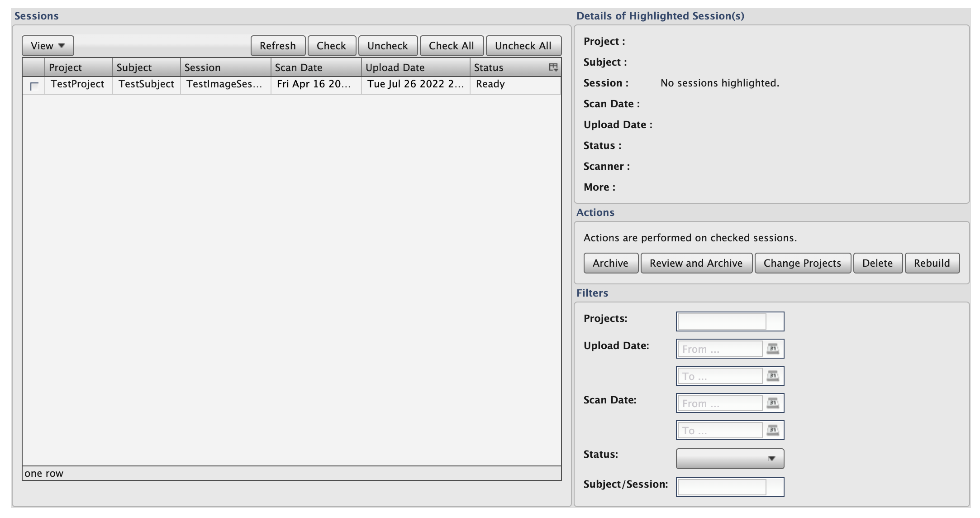This screenshot has width=980, height=518.
Task: Tick the TestProject session row checkbox
Action: tap(34, 86)
